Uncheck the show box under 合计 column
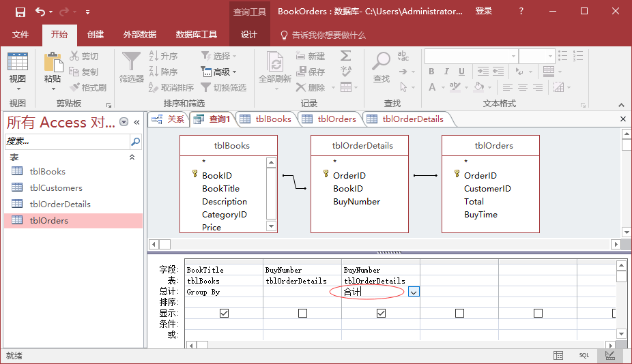Viewport: 632px width, 364px height. click(x=381, y=313)
